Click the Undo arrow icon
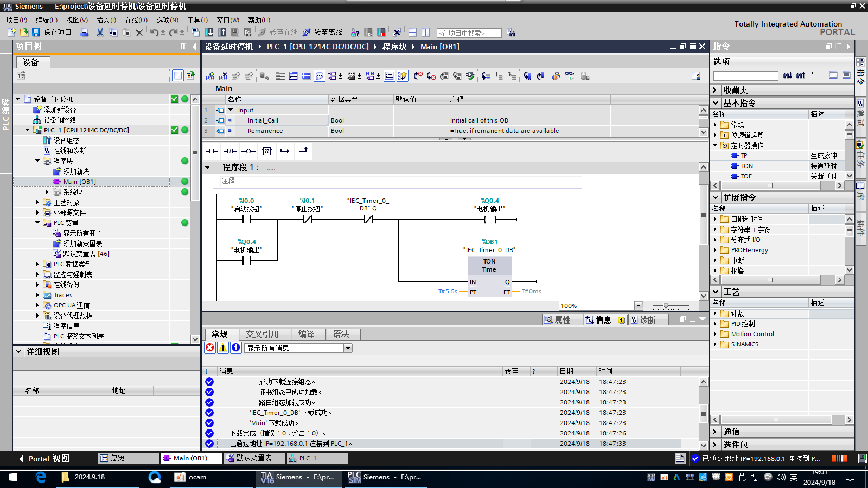Screen dimensions: 868x488 [x=155, y=33]
